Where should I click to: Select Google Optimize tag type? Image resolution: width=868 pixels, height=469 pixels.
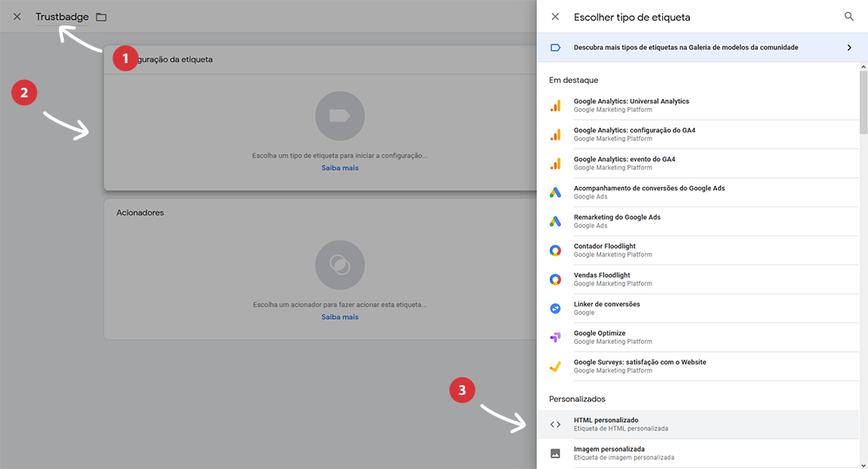pos(697,337)
